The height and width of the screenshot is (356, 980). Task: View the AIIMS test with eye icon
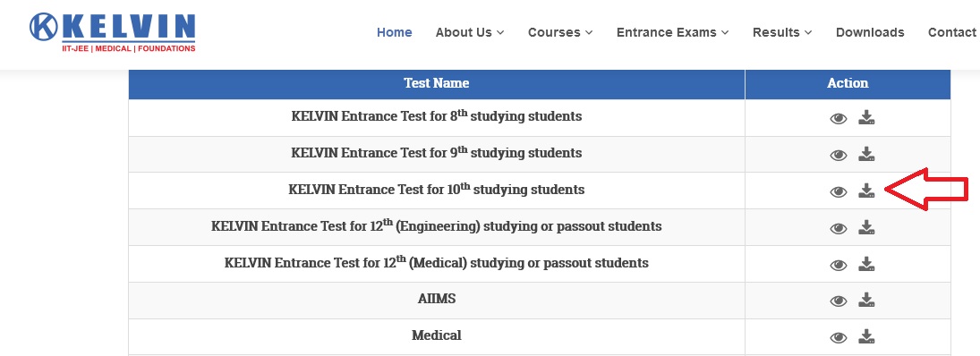pos(838,301)
